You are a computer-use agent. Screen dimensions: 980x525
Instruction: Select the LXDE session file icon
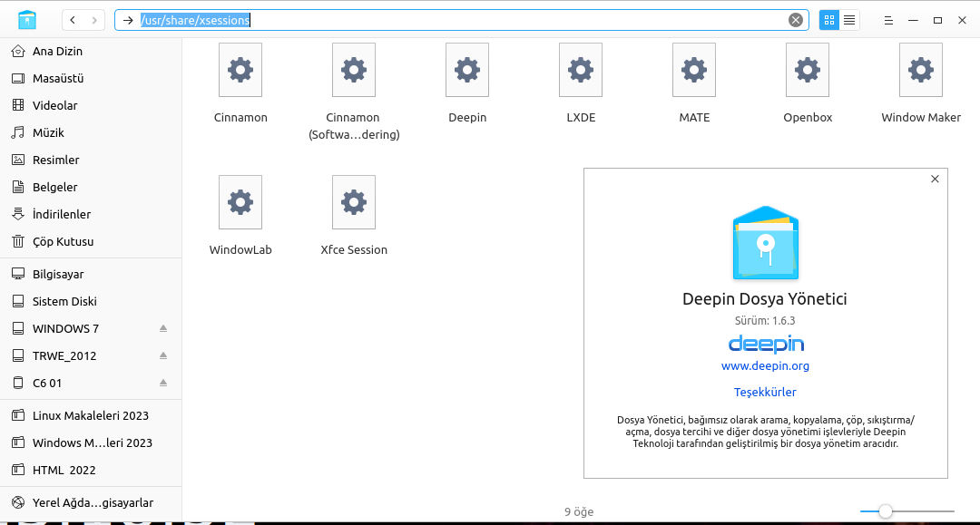click(x=581, y=70)
